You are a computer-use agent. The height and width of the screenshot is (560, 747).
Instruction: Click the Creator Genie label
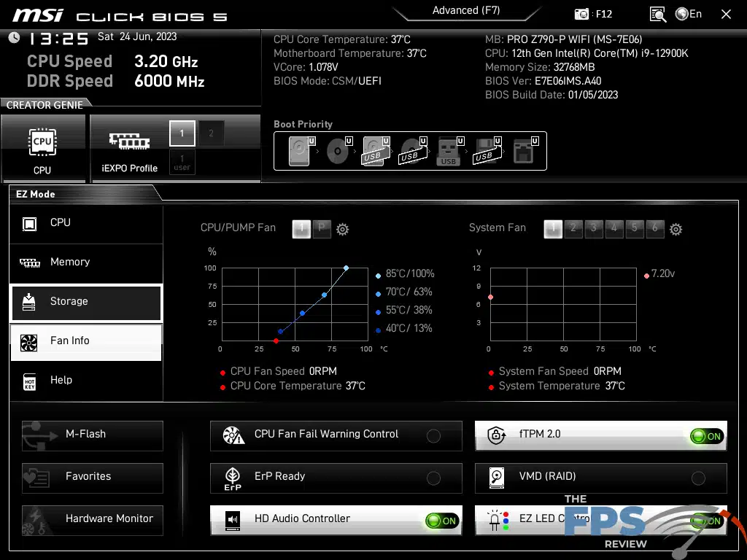point(44,105)
